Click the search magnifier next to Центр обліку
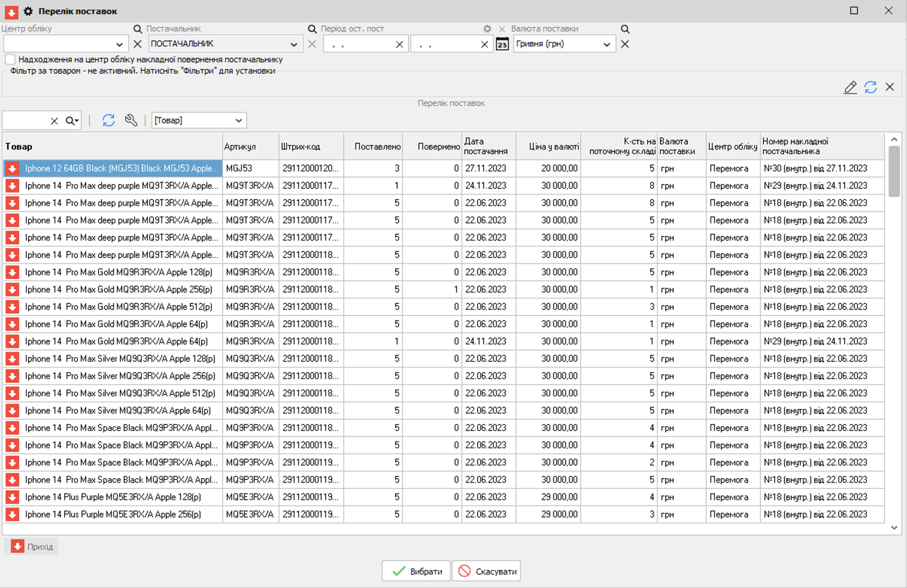The width and height of the screenshot is (907, 588). click(x=138, y=29)
